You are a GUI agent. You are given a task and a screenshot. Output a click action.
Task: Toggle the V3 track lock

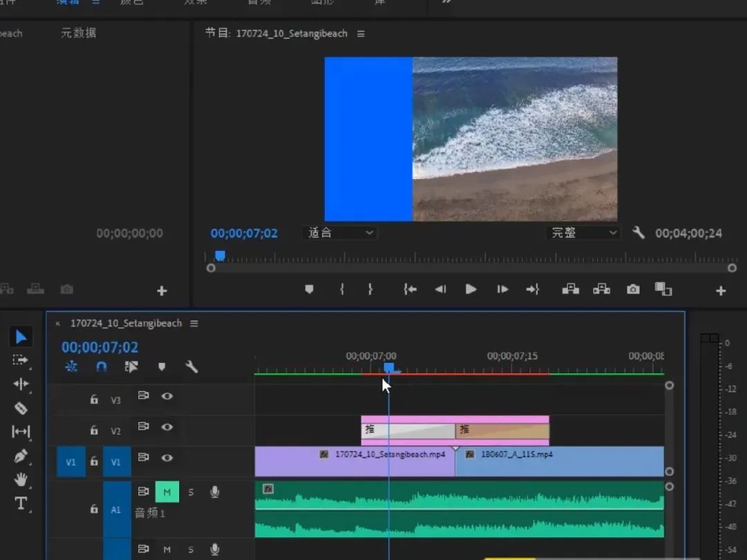[x=94, y=400]
